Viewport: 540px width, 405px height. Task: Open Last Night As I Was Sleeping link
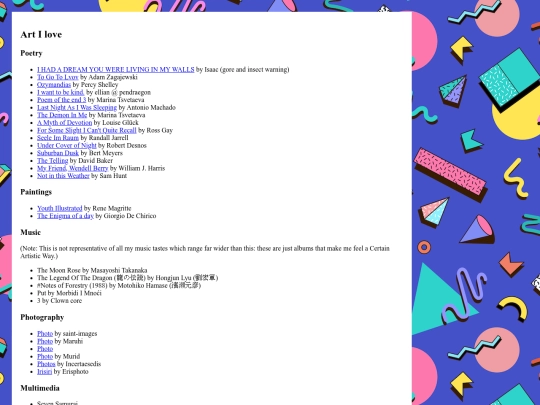pyautogui.click(x=77, y=107)
